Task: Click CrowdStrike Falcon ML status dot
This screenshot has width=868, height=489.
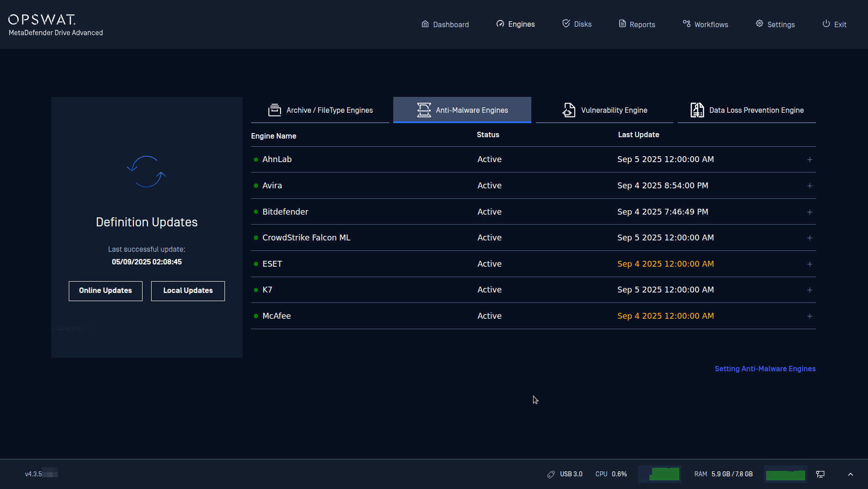Action: pos(256,238)
